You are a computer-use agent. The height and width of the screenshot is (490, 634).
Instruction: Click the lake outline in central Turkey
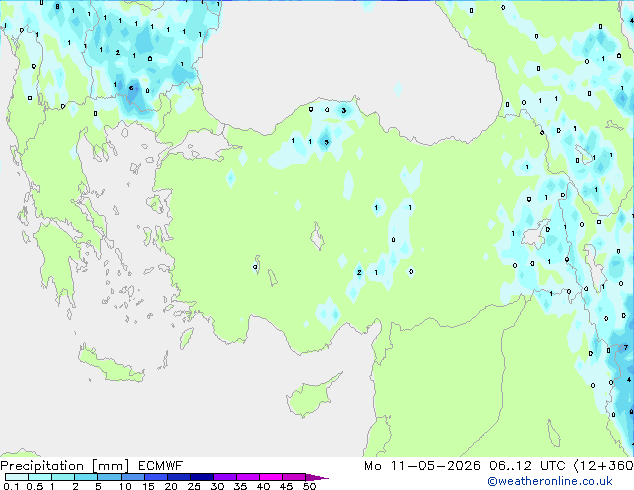click(317, 236)
